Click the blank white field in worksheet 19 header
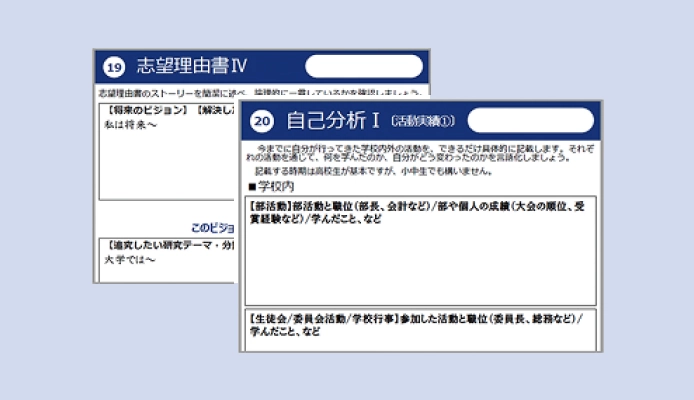The width and height of the screenshot is (694, 400). point(364,66)
